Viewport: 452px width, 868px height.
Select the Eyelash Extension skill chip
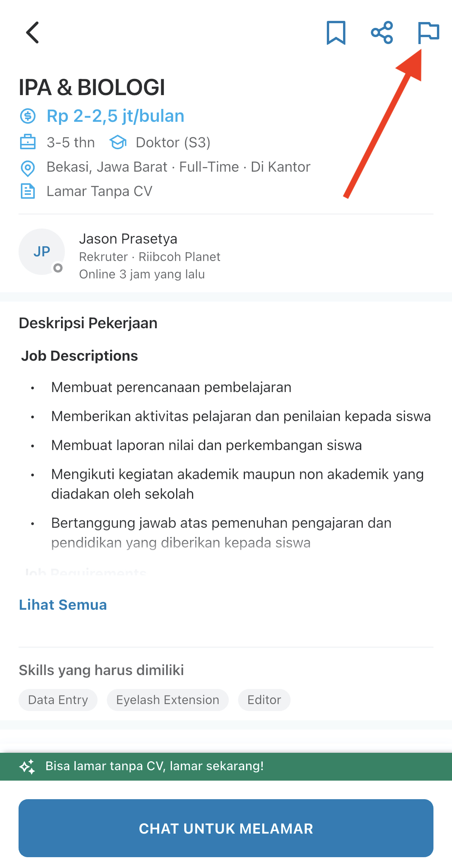pyautogui.click(x=168, y=700)
